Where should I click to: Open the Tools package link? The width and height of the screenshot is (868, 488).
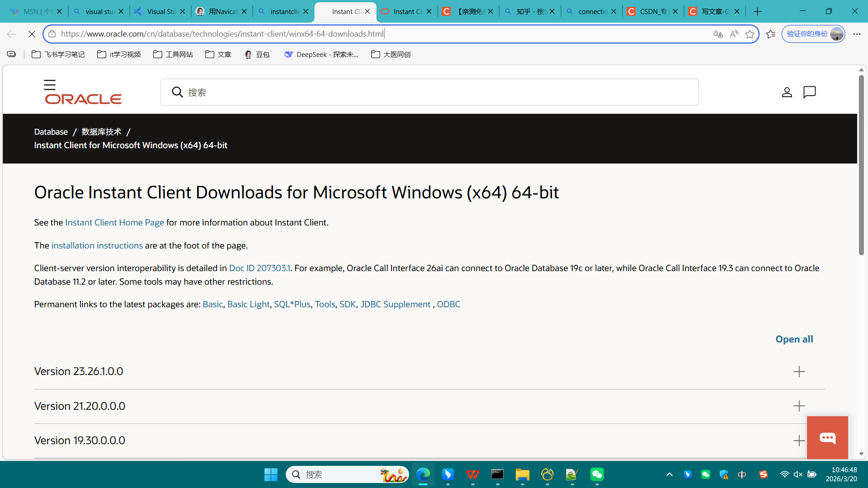(325, 304)
